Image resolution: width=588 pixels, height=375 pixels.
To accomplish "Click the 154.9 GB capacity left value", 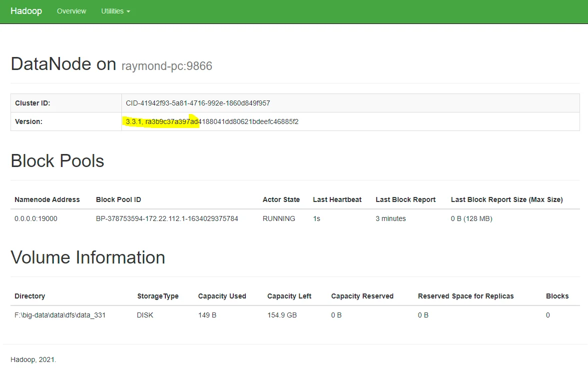I will tap(282, 315).
